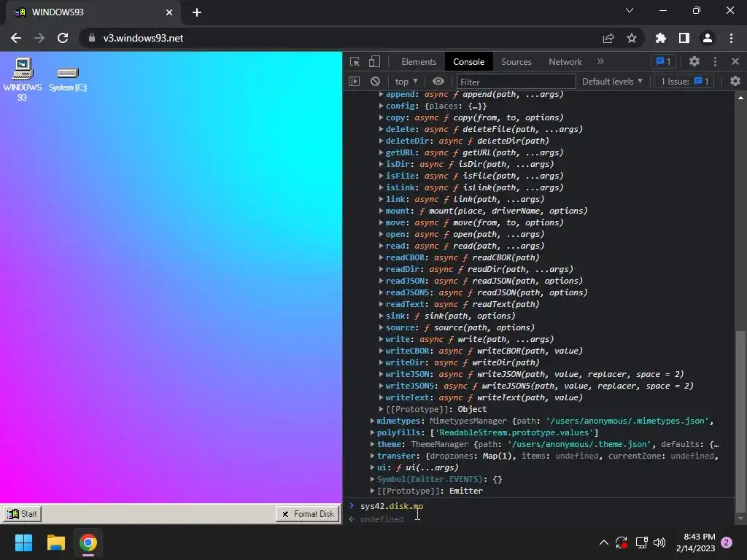This screenshot has width=747, height=560.
Task: Show the console sidebar icon
Action: (x=355, y=82)
